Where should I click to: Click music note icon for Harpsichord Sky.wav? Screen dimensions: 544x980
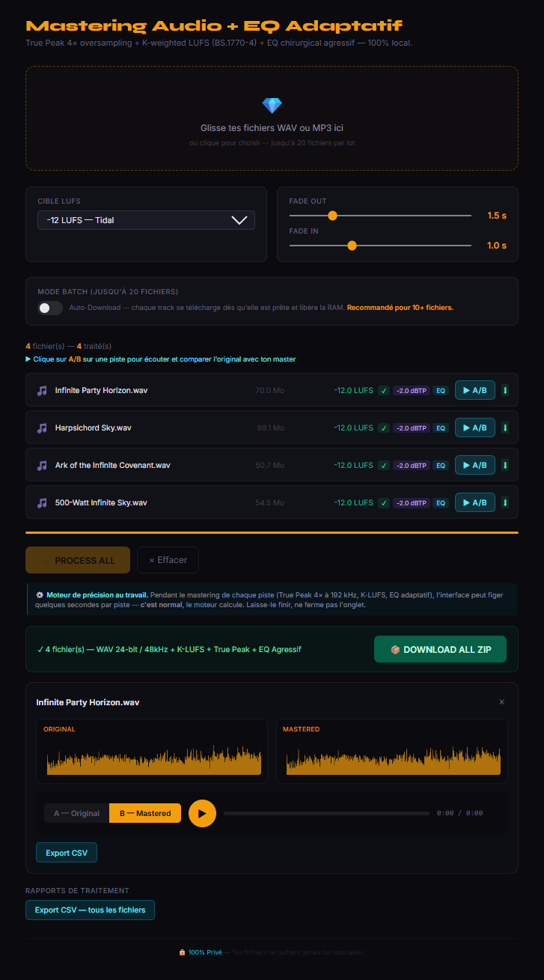tap(42, 427)
